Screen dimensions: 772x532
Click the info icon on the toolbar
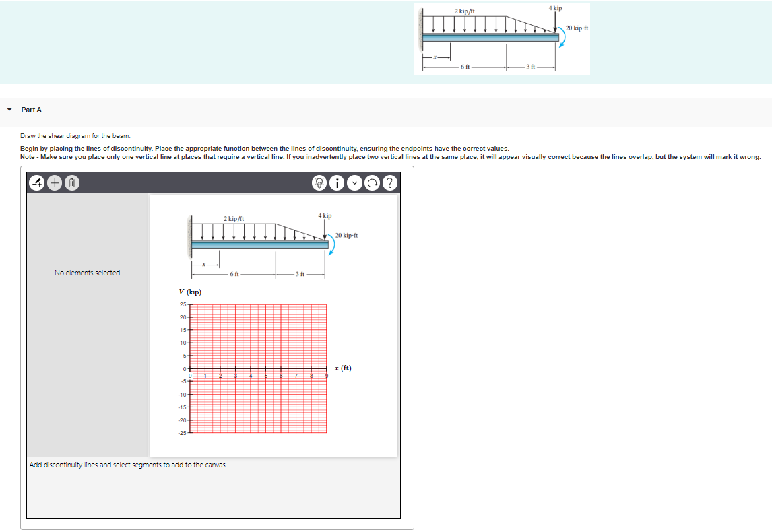click(336, 182)
